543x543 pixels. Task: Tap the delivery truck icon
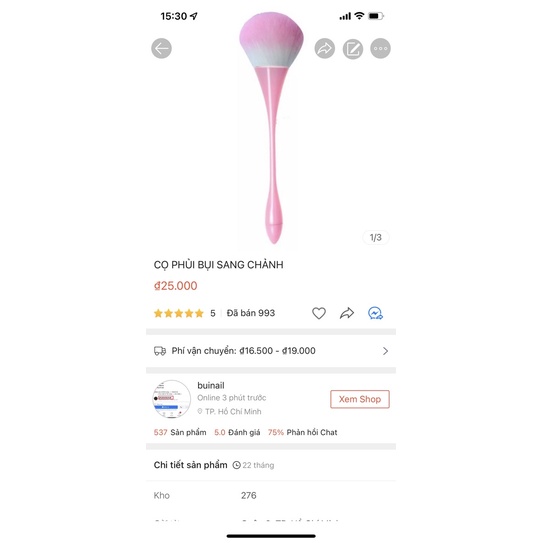pos(160,351)
